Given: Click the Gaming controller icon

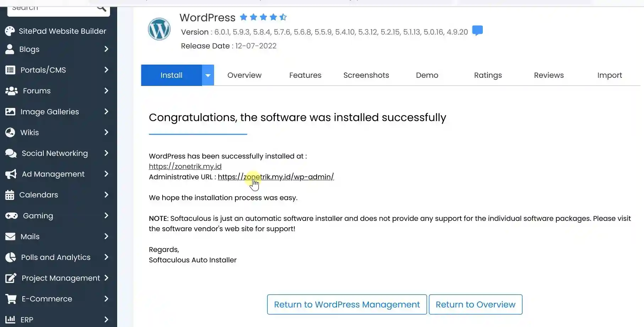Looking at the screenshot, I should [11, 216].
